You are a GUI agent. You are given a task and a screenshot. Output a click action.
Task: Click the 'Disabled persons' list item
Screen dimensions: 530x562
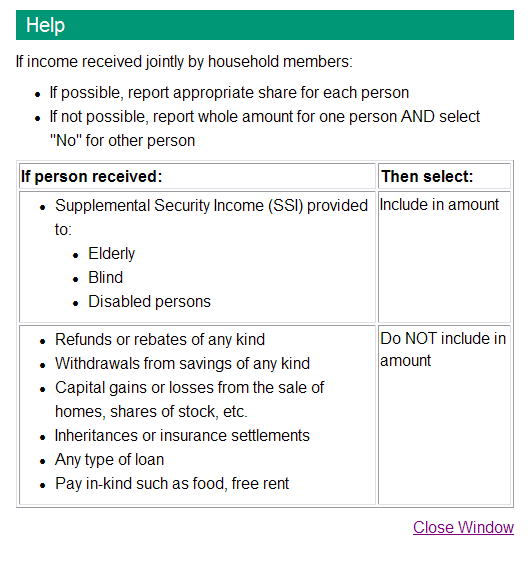(x=149, y=301)
